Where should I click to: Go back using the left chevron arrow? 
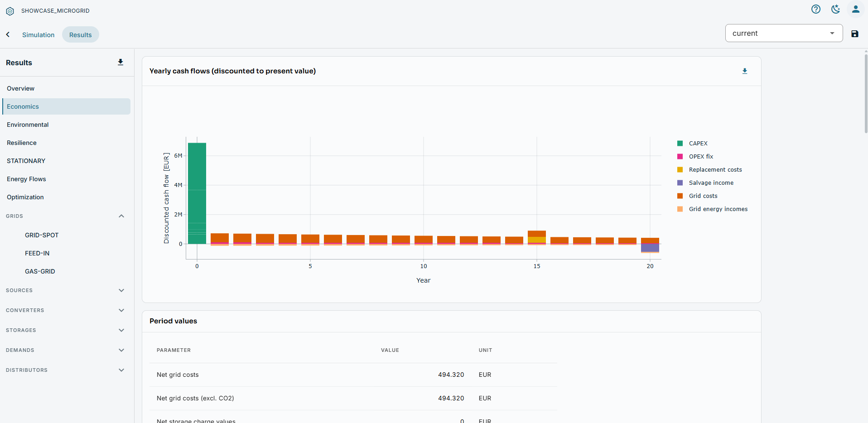(x=8, y=34)
